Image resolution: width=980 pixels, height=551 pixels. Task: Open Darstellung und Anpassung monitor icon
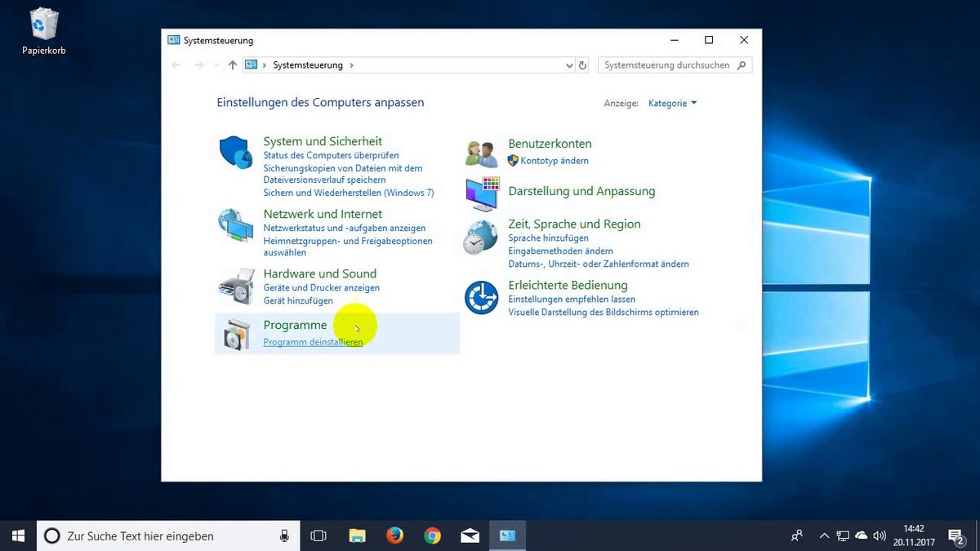pos(481,194)
